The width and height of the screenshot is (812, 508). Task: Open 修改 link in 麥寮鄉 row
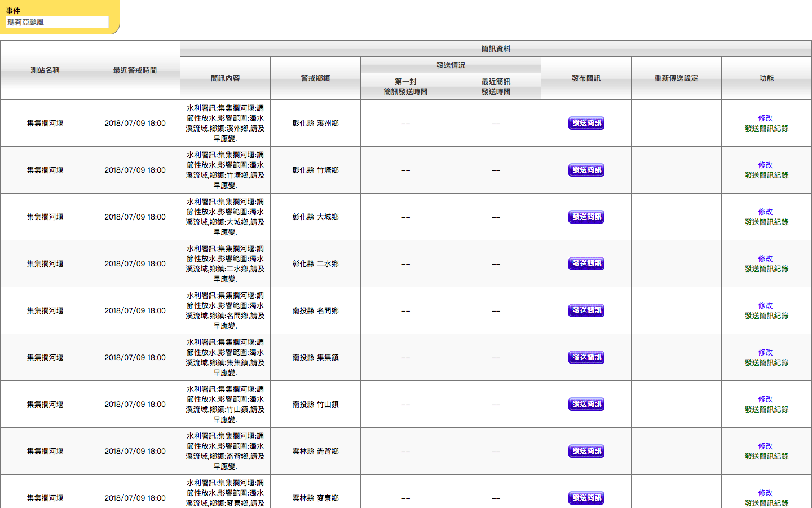click(765, 493)
